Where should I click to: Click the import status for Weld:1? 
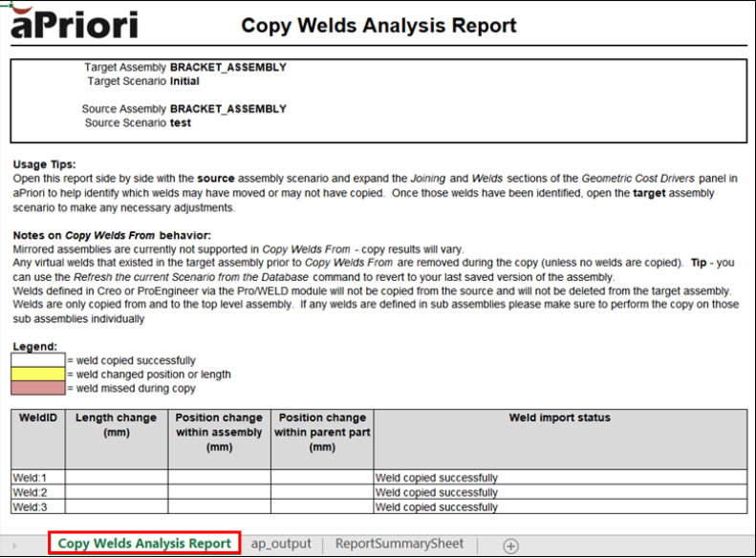coord(559,478)
